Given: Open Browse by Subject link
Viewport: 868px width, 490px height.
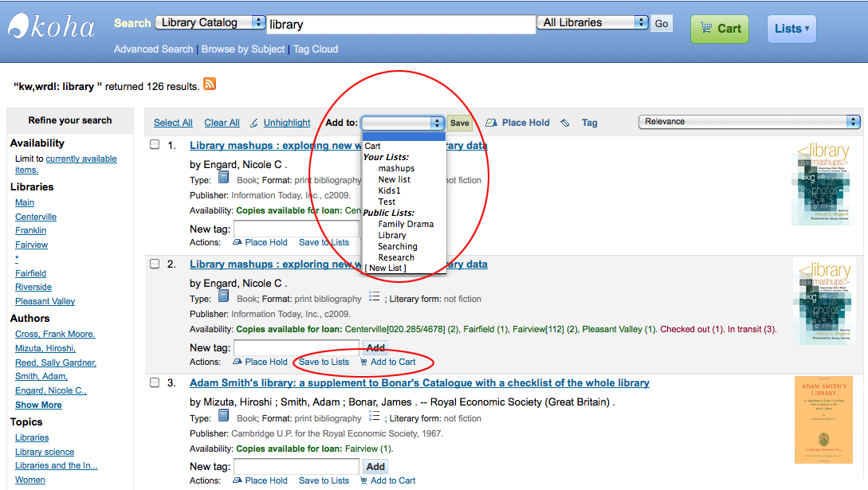Looking at the screenshot, I should coord(243,49).
